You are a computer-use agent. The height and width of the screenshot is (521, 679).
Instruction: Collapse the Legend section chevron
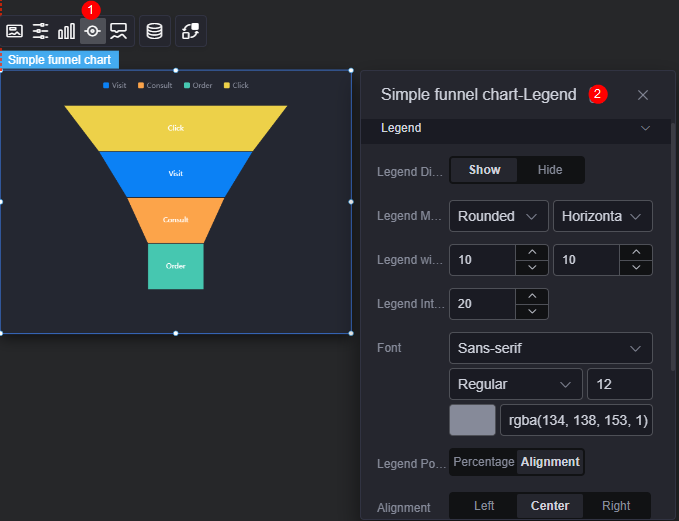[645, 128]
